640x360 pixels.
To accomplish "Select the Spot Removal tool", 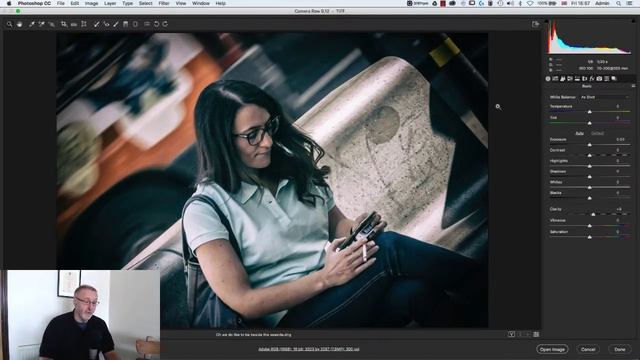I will pyautogui.click(x=97, y=24).
